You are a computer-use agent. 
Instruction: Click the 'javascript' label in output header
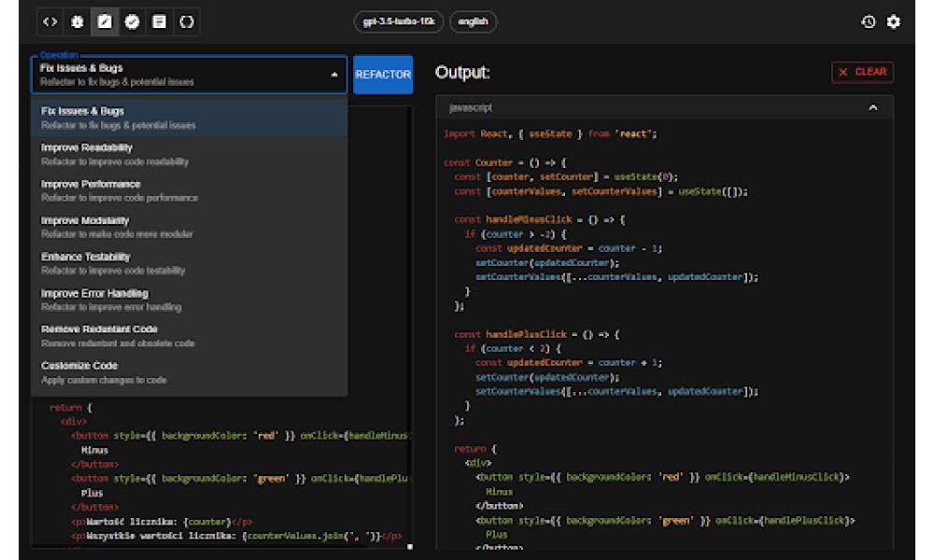click(471, 107)
